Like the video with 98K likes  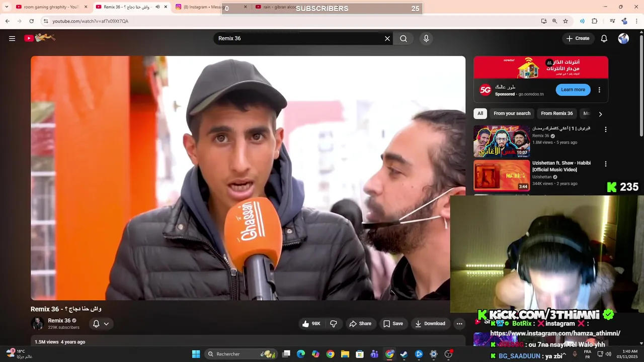pyautogui.click(x=310, y=324)
